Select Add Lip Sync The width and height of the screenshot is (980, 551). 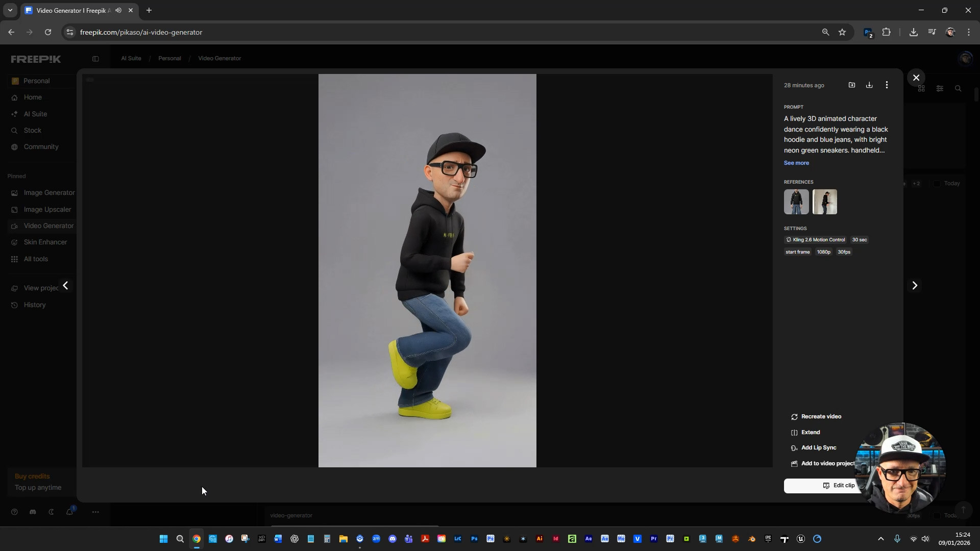coord(818,448)
